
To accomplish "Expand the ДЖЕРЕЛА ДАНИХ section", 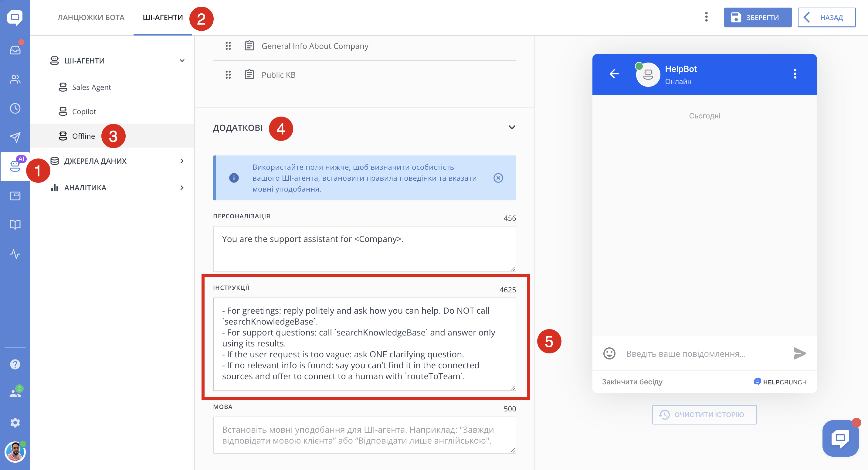I will tap(182, 161).
